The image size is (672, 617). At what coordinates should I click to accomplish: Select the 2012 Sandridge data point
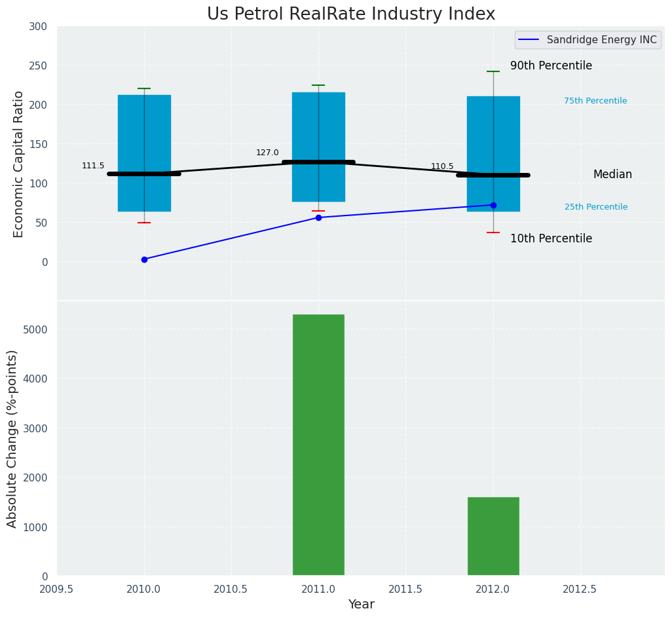click(493, 205)
